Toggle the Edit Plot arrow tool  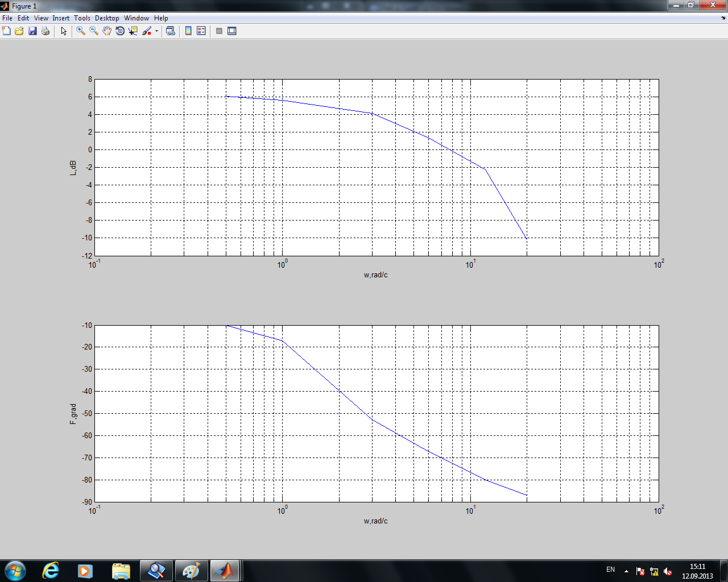pos(64,31)
